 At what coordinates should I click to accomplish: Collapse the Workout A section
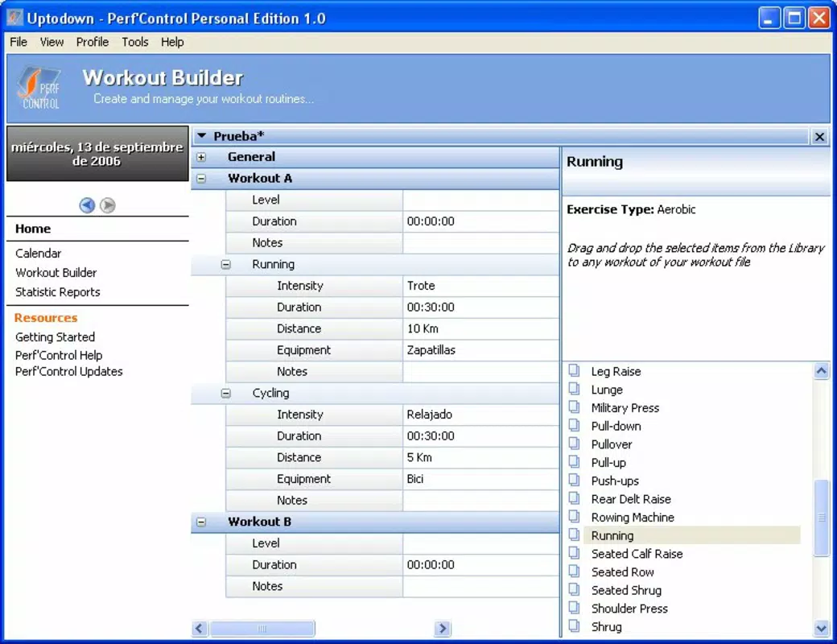[x=201, y=179]
